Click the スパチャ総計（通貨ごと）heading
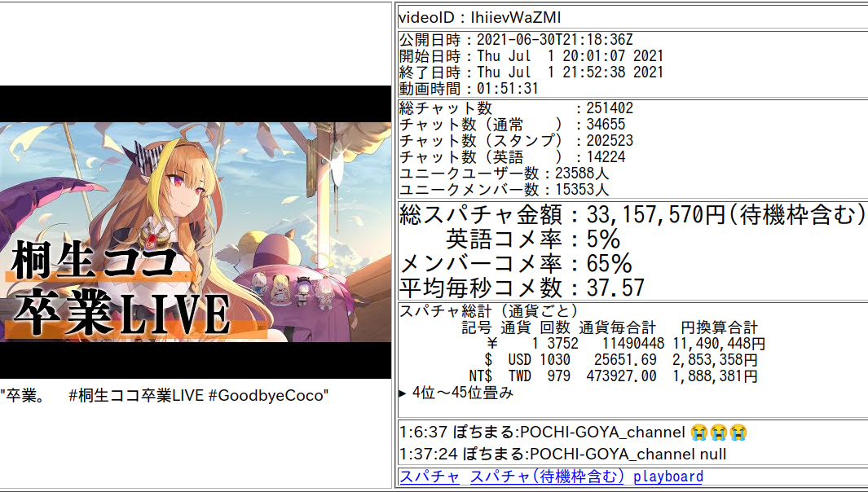Image resolution: width=868 pixels, height=492 pixels. 488,311
